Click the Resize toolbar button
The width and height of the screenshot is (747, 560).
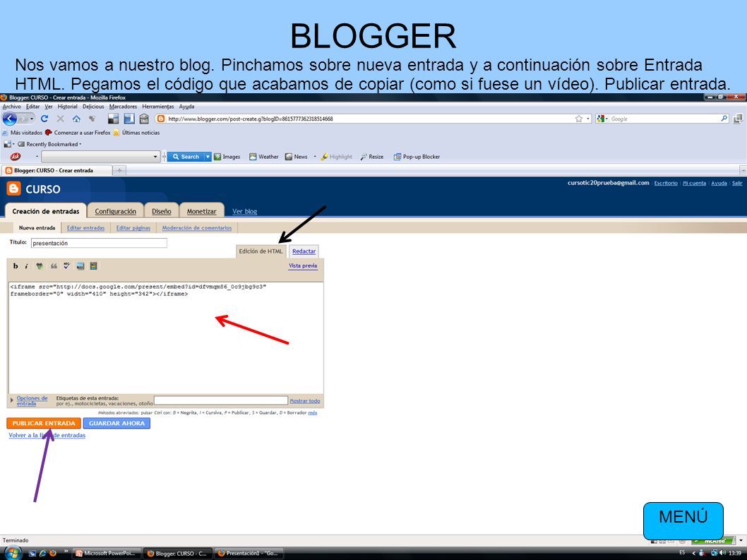[372, 156]
